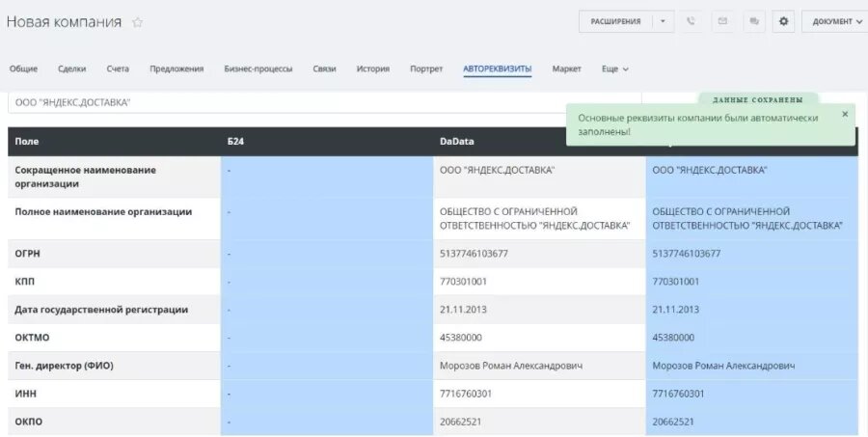Select DaData КПП value 770301001
Screen dimensions: 868x437
pos(539,282)
